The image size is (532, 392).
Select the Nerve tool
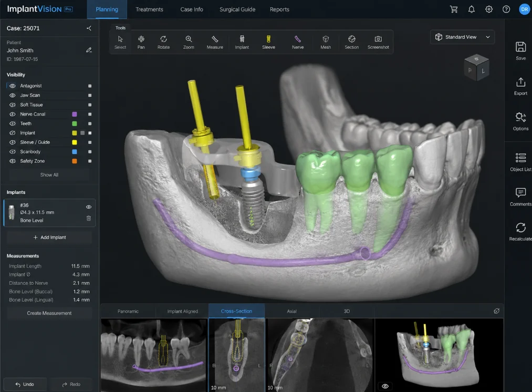[298, 43]
